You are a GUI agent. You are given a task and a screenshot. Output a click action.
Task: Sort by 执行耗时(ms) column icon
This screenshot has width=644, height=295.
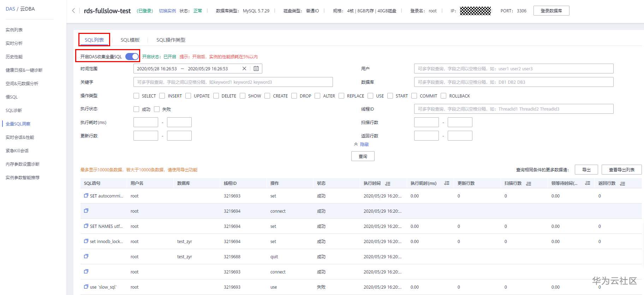[447, 183]
